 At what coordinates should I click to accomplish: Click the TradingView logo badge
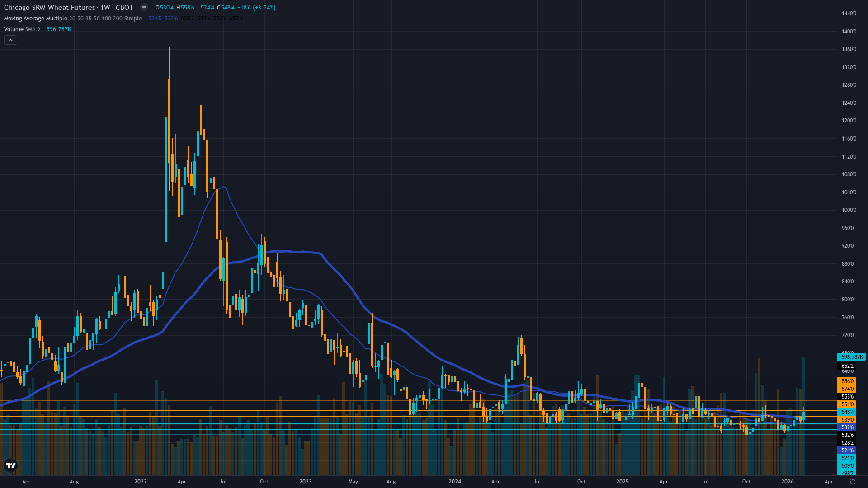(x=11, y=465)
